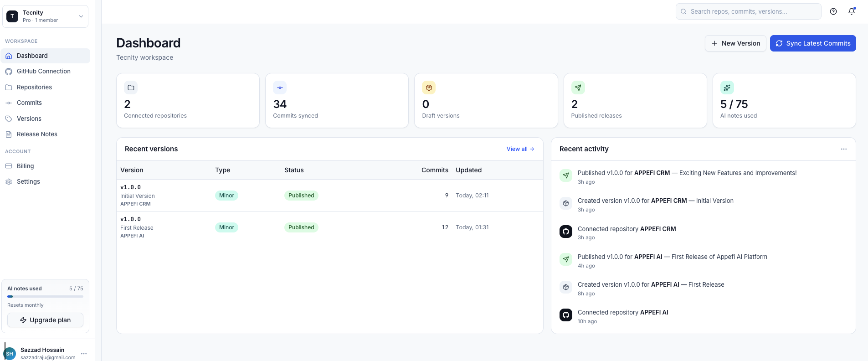Click the Tecnity workspace T logo
Viewport: 868px width, 361px height.
click(x=12, y=16)
